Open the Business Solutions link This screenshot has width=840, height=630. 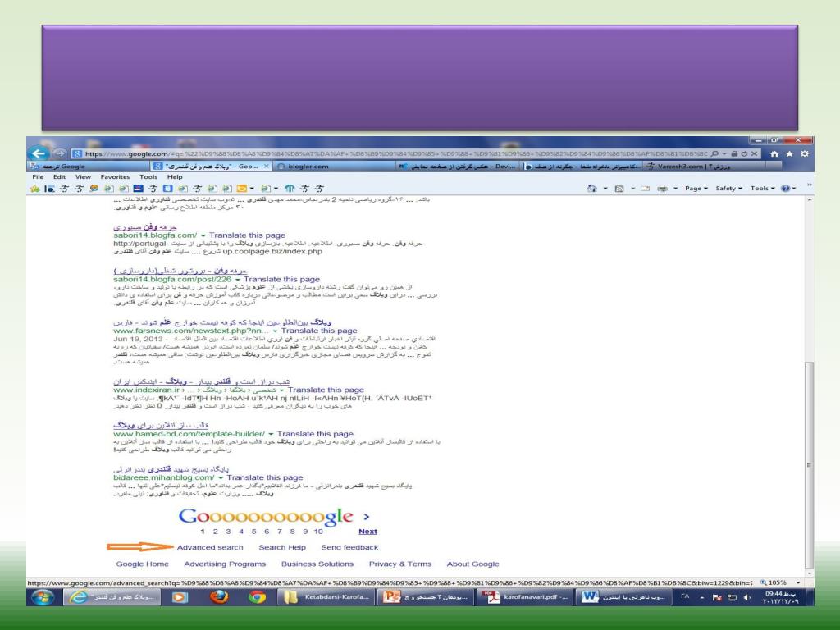(x=317, y=564)
